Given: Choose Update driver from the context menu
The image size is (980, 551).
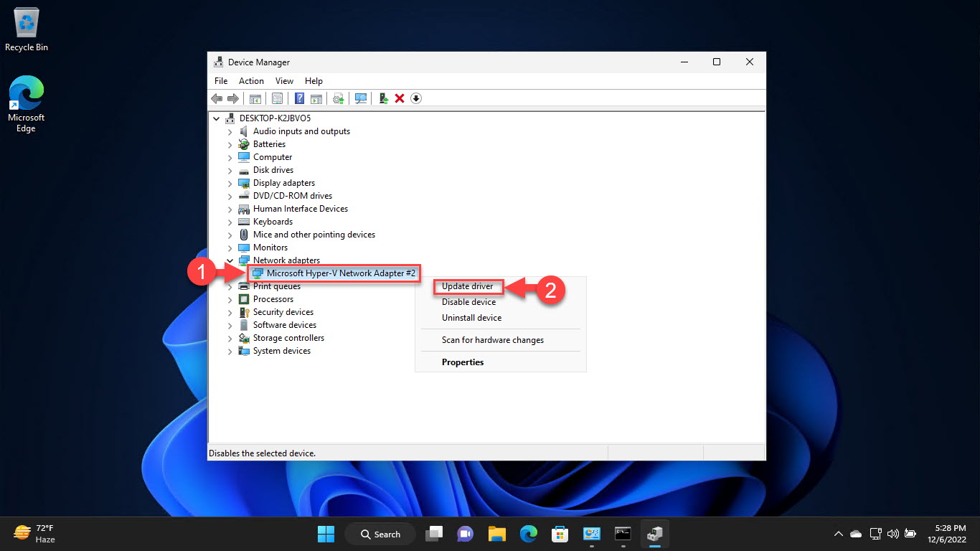Looking at the screenshot, I should click(x=468, y=286).
